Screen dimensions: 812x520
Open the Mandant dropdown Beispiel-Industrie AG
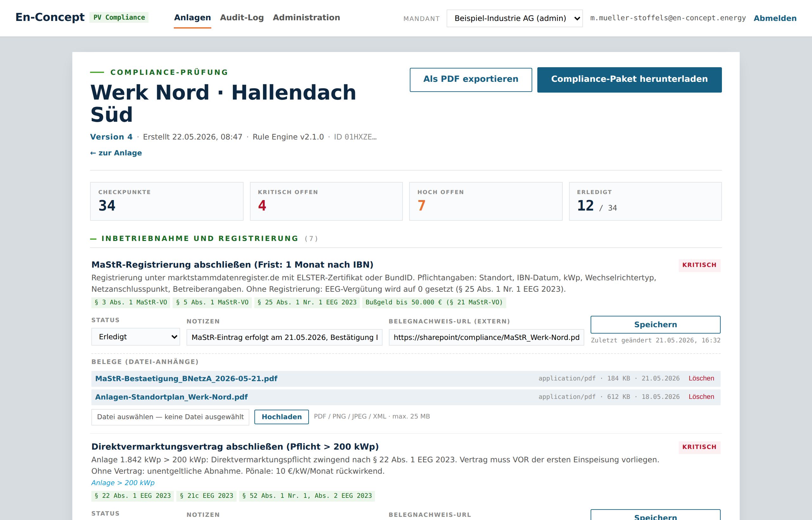coord(514,18)
